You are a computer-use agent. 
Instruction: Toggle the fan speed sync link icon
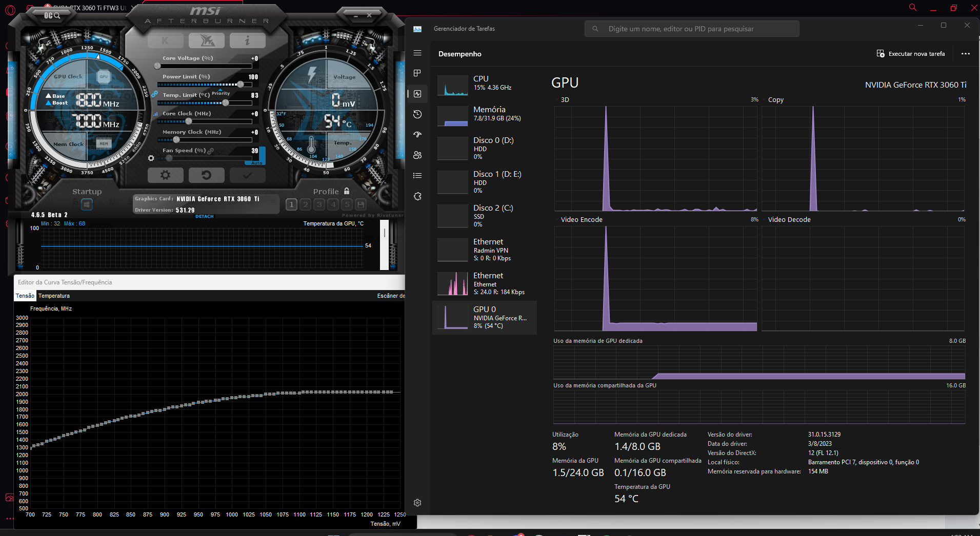click(x=211, y=151)
